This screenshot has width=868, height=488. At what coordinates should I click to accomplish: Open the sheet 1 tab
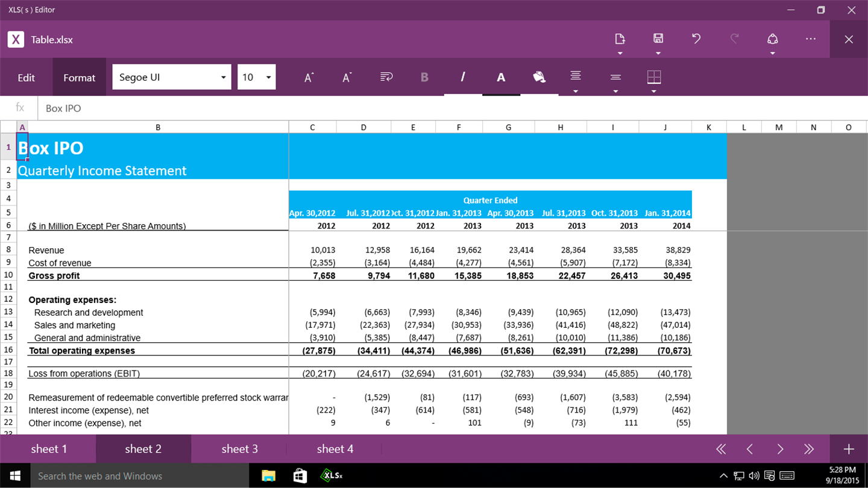(49, 449)
